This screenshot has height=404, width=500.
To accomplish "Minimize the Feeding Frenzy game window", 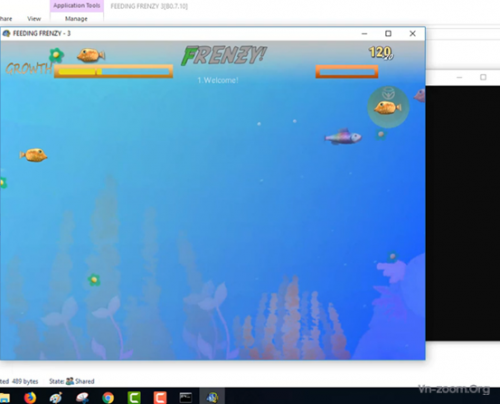I will pos(364,34).
